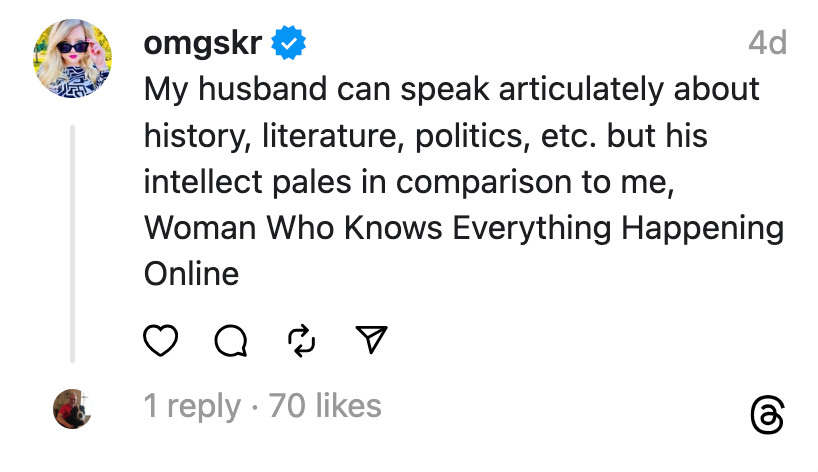Open omgskr's profile picture
This screenshot has height=472, width=818.
(x=72, y=58)
